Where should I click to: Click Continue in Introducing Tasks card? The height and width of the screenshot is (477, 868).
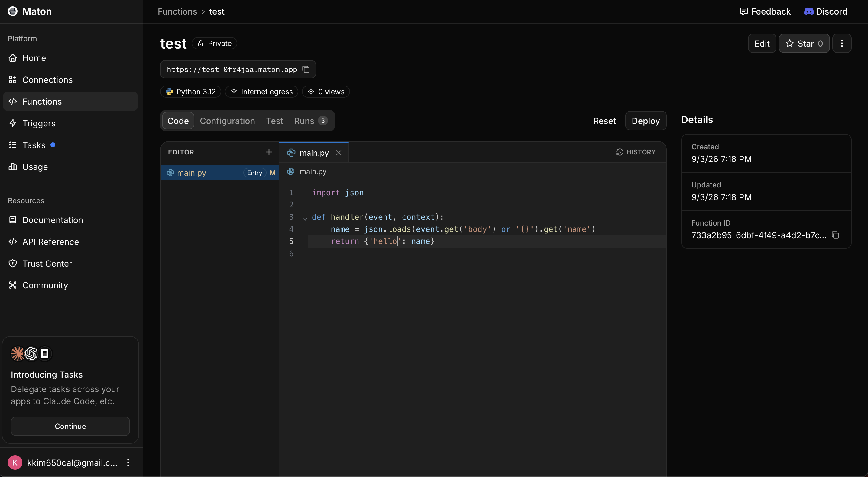pyautogui.click(x=70, y=426)
